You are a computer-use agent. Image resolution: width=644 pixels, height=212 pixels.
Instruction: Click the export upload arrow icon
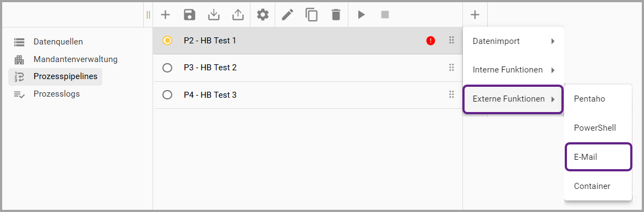tap(238, 15)
